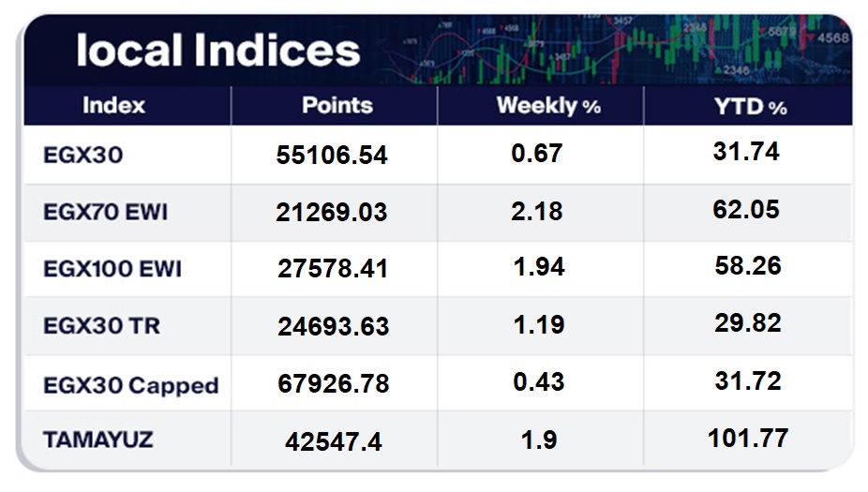Click the Weekly % column header
868x492 pixels.
click(x=548, y=105)
